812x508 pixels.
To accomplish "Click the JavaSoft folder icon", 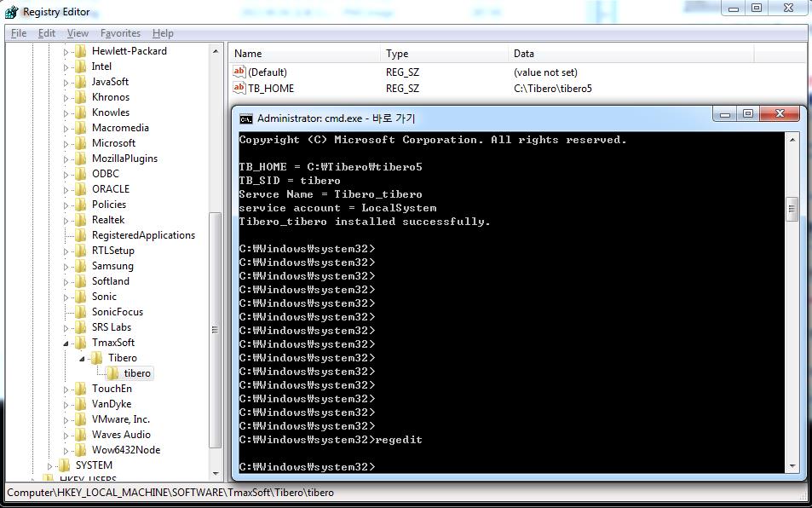I will pyautogui.click(x=81, y=82).
